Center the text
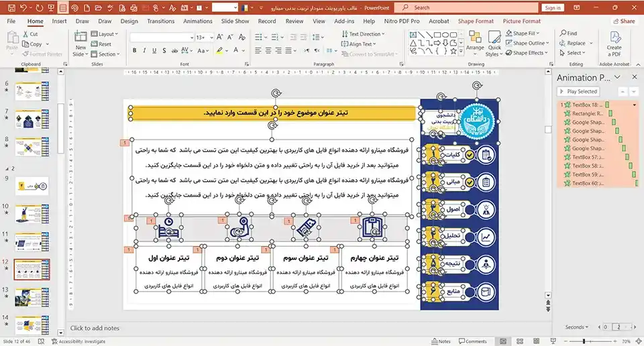Image resolution: width=644 pixels, height=346 pixels. (x=268, y=50)
